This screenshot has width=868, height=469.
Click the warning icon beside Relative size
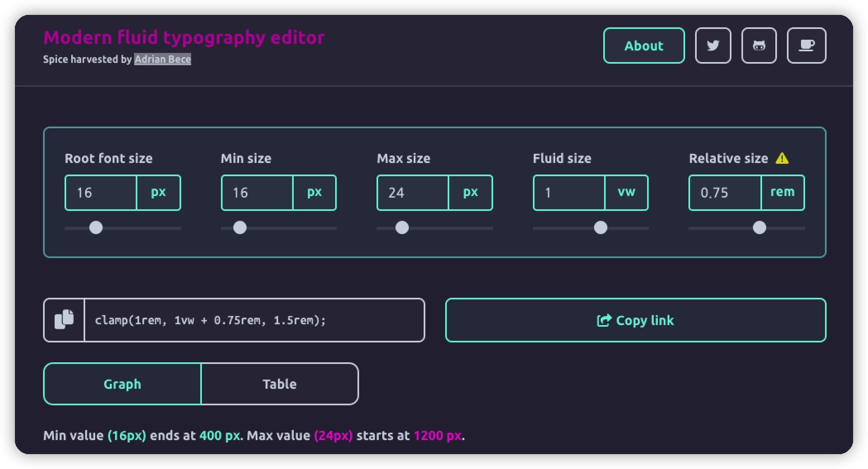pos(782,158)
